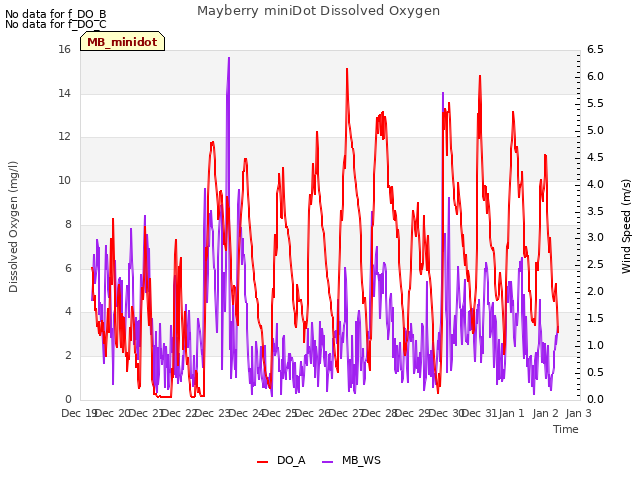
Task: Click the 'No data for f_DO_C' message
Action: [x=56, y=24]
